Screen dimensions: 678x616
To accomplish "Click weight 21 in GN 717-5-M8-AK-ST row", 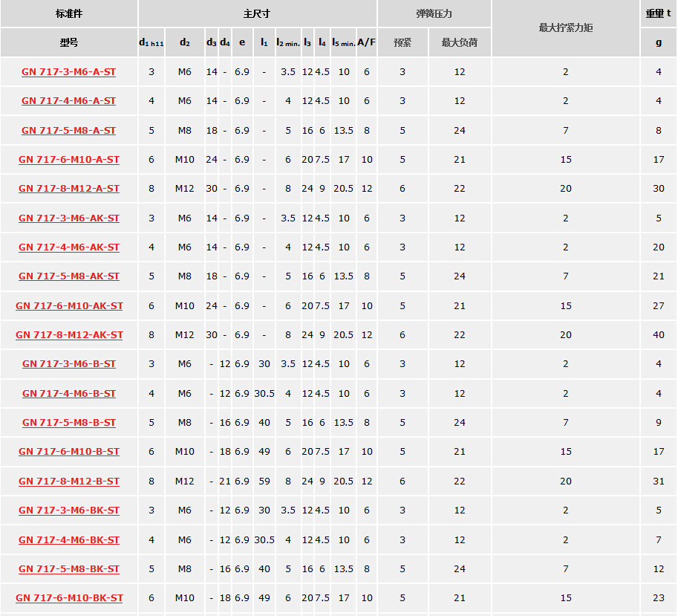I will click(659, 276).
